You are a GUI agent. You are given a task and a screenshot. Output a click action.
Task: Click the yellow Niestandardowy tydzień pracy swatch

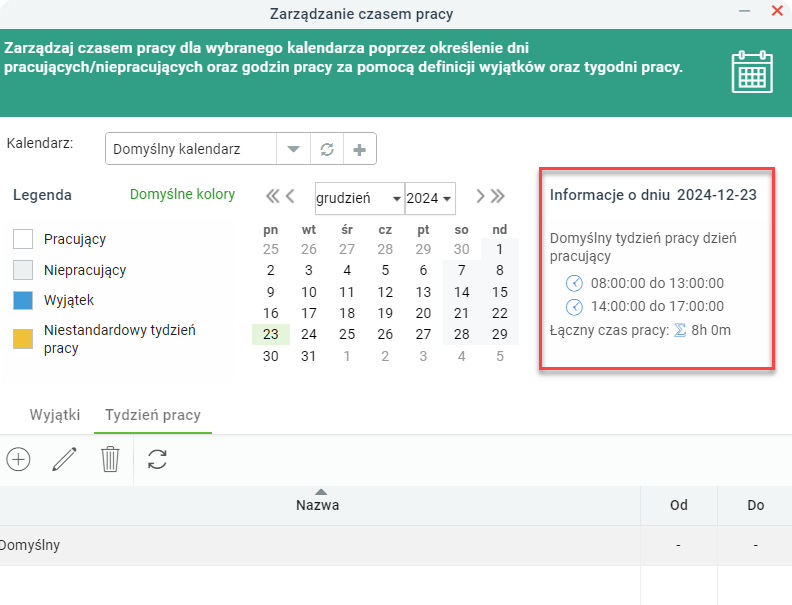(23, 339)
